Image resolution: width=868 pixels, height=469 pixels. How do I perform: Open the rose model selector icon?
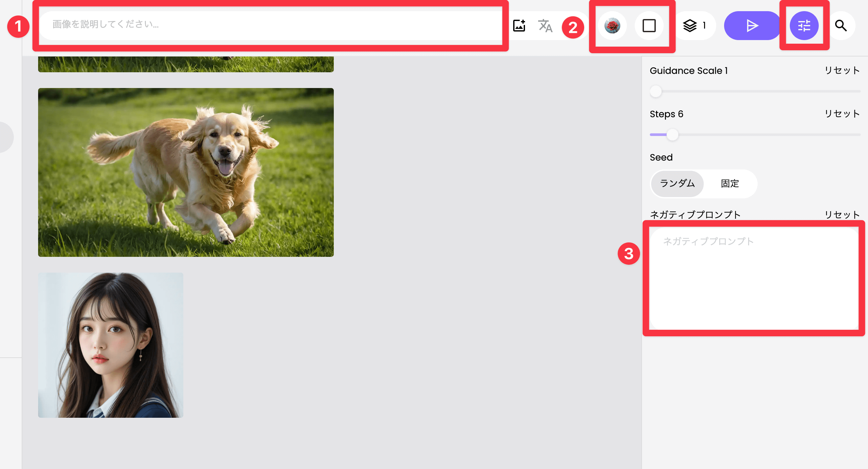pos(612,26)
